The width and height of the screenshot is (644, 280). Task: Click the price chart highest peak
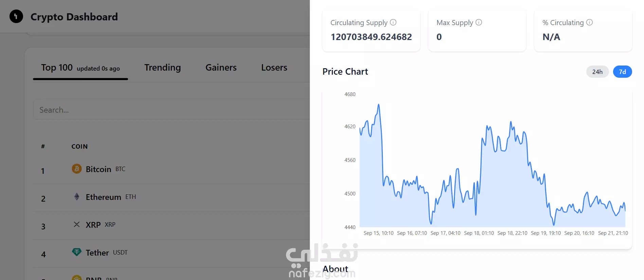point(379,105)
